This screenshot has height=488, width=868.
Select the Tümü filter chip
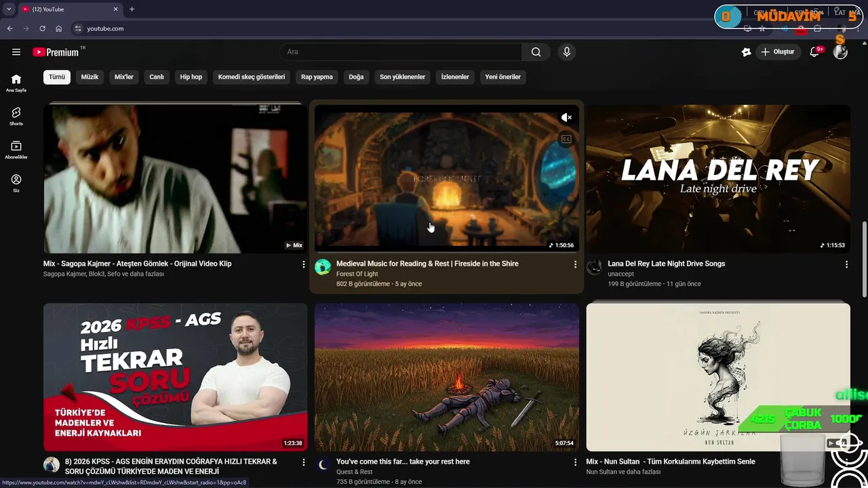point(57,77)
